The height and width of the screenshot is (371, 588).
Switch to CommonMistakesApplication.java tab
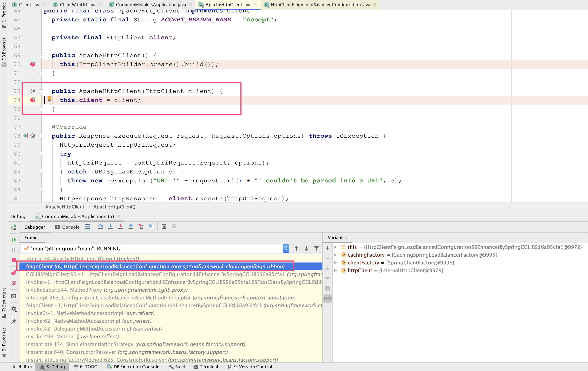click(151, 5)
